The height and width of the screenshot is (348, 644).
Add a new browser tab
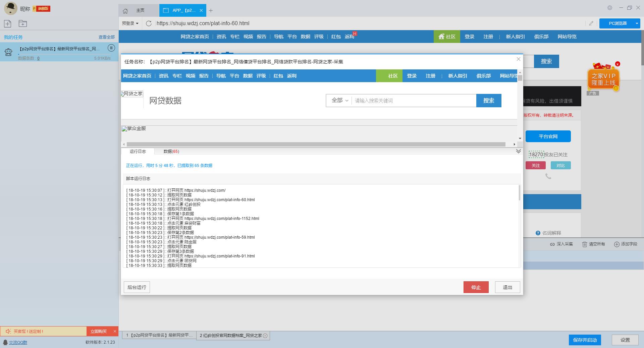[211, 11]
